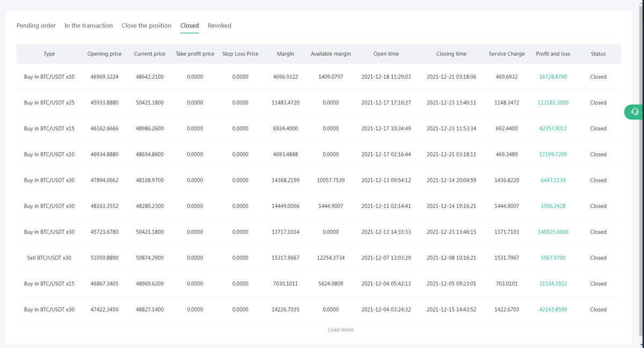Click service charge 469.6932

507,77
